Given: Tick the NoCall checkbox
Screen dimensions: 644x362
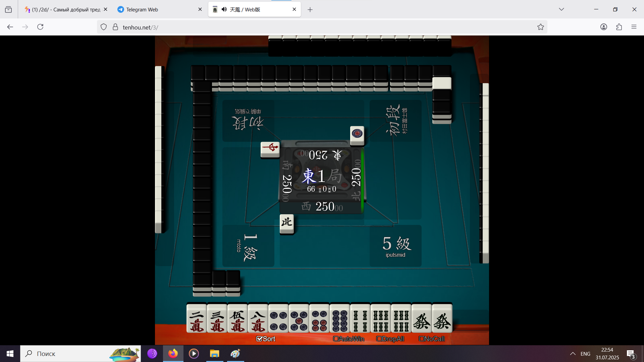Looking at the screenshot, I should [x=422, y=339].
